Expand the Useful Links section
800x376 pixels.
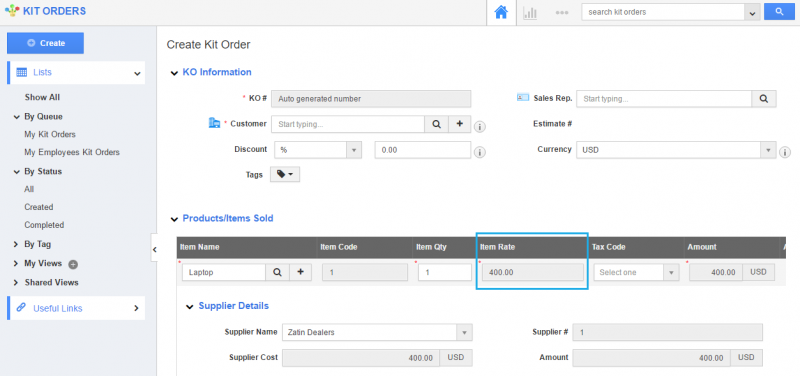click(x=136, y=308)
